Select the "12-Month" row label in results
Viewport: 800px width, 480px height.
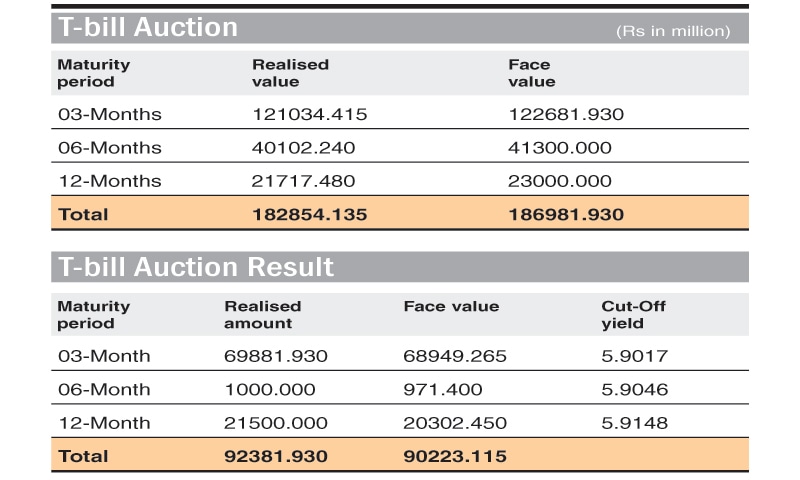coord(104,423)
